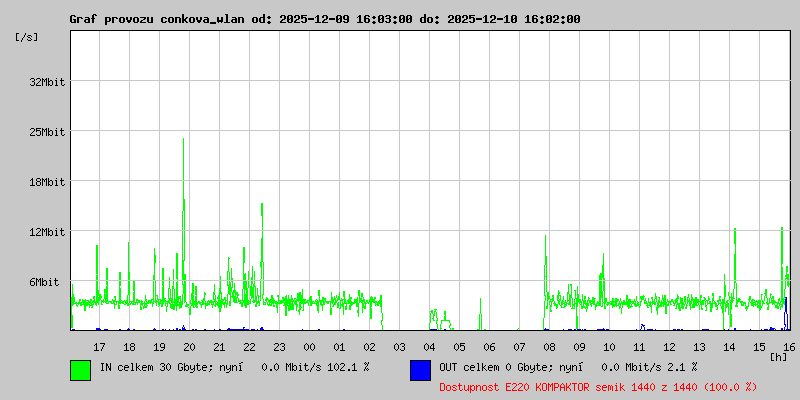Click hour label '13' on time axis
This screenshot has height=400, width=800.
point(699,347)
